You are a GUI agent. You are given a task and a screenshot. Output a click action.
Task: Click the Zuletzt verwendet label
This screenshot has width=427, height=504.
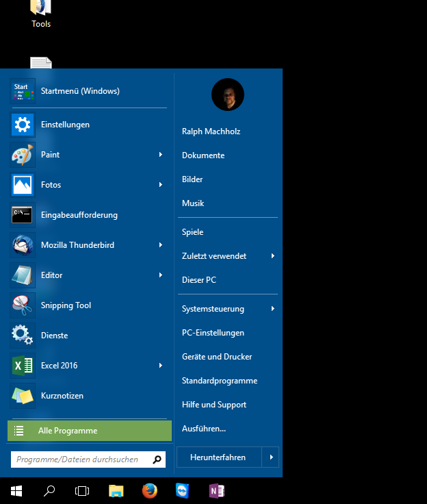click(214, 256)
